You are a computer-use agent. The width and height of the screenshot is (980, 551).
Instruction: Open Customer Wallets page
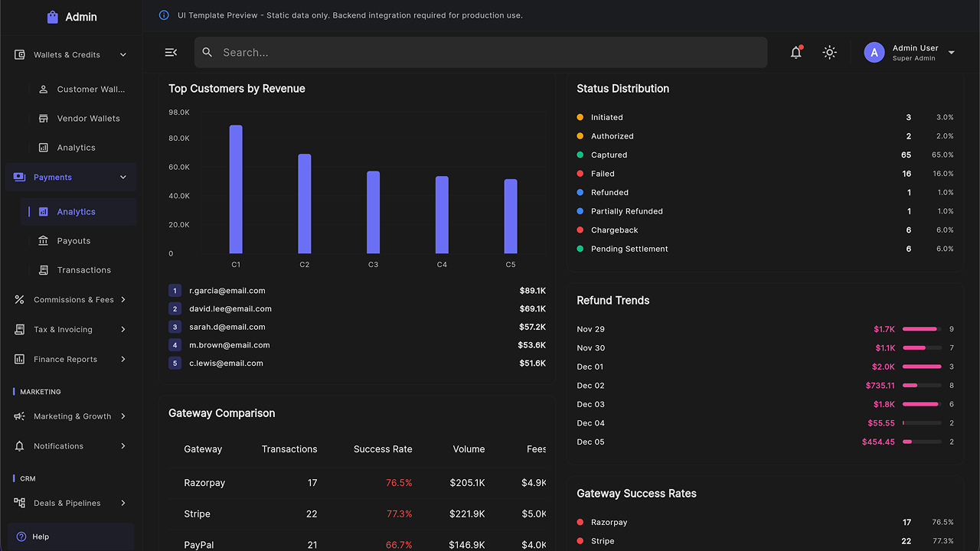point(79,89)
